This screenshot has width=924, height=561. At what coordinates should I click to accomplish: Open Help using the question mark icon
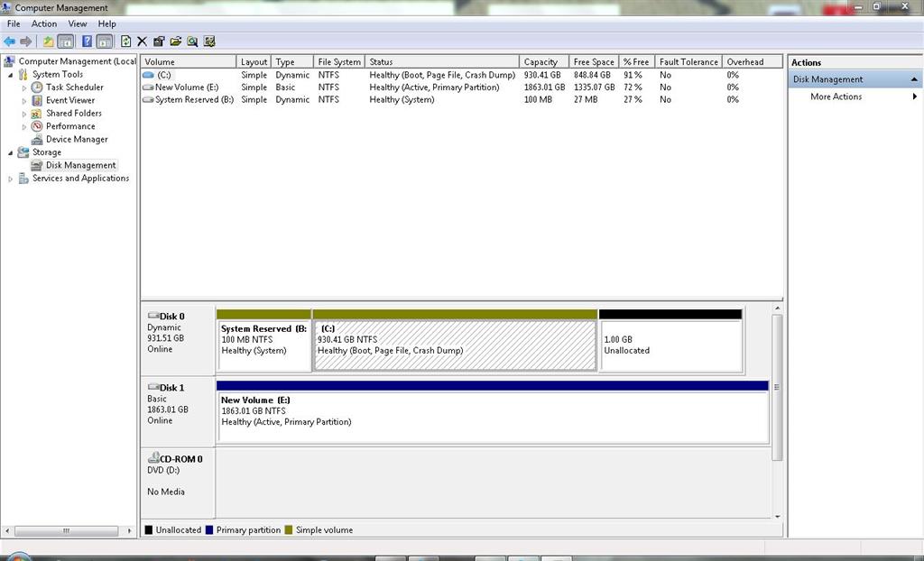(86, 41)
